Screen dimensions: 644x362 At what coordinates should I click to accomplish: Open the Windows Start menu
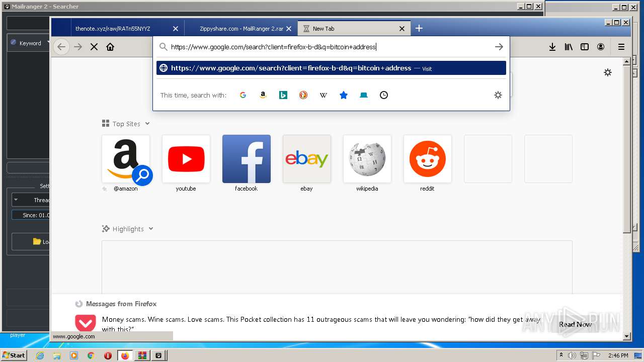pyautogui.click(x=14, y=355)
